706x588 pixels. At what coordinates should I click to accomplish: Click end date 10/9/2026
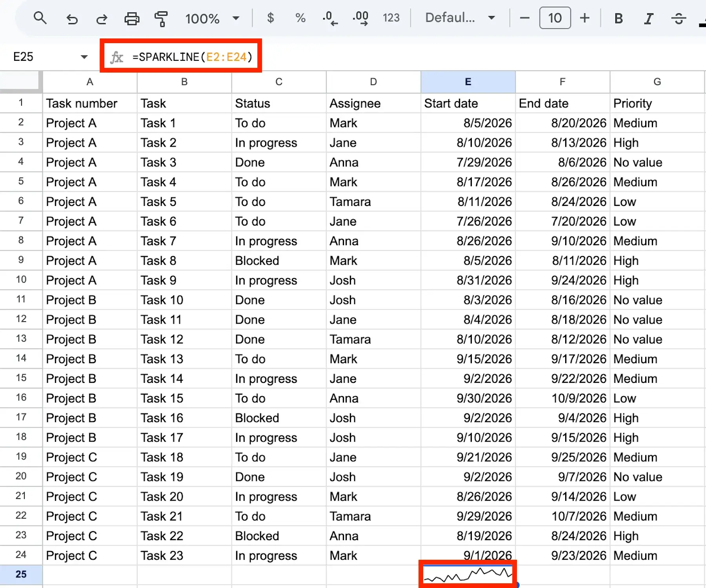[562, 398]
